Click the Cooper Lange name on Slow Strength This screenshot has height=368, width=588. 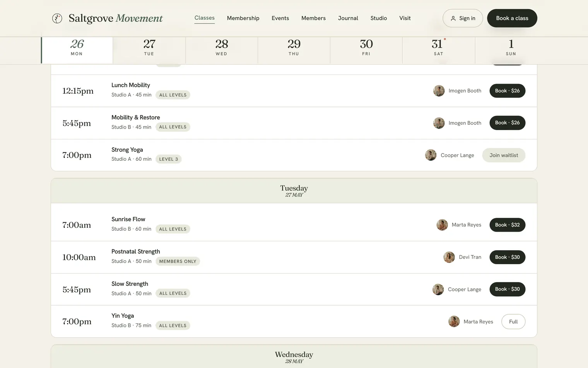[x=465, y=289]
